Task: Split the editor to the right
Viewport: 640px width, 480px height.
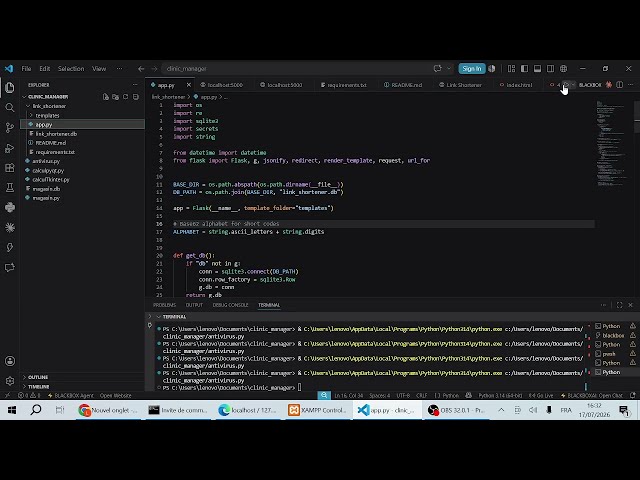Action: click(x=620, y=85)
